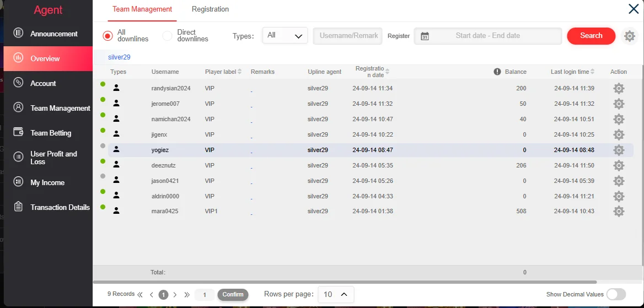This screenshot has height=308, width=644.
Task: Click username aldrin0000
Action: pyautogui.click(x=165, y=196)
